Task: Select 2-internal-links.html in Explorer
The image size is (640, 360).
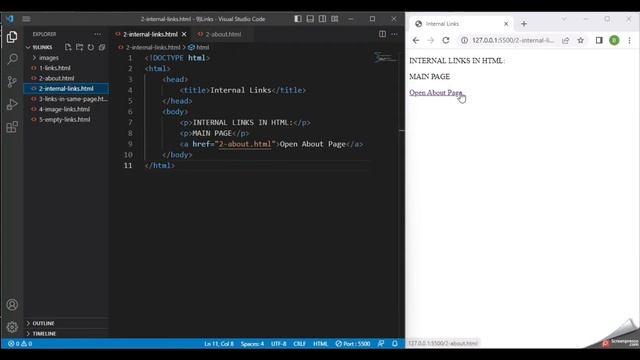Action: tap(66, 89)
